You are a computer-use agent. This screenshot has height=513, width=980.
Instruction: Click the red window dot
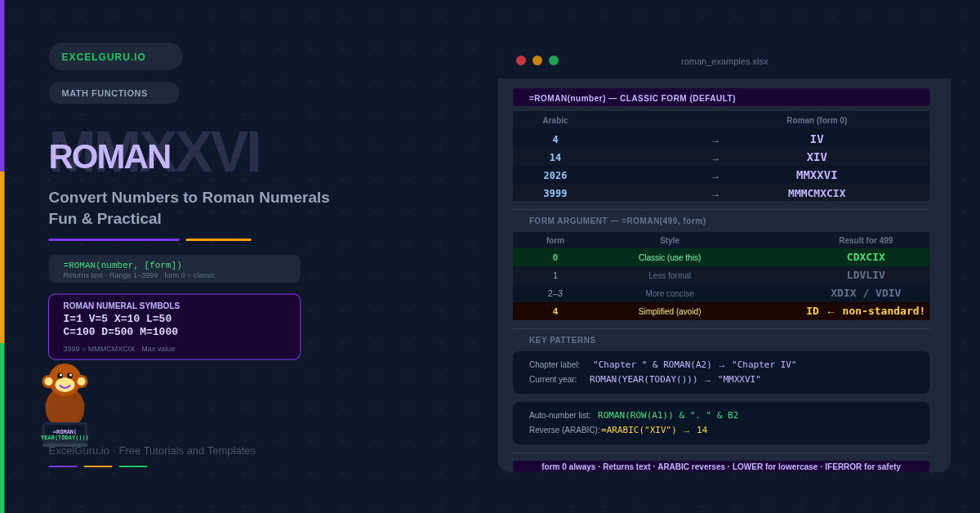[x=521, y=60]
